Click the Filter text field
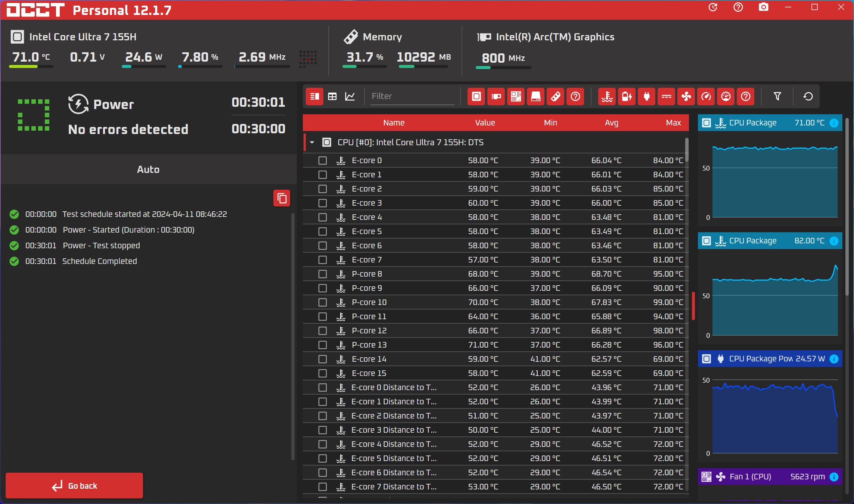 click(412, 96)
